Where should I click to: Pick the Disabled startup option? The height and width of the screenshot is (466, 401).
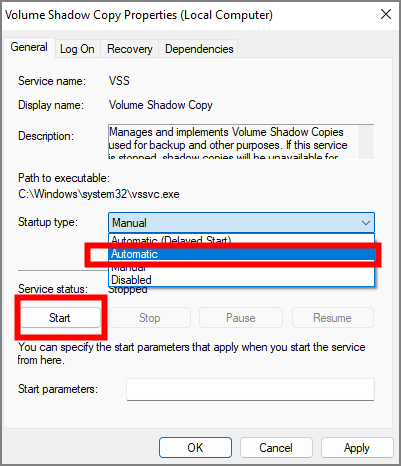pos(241,280)
